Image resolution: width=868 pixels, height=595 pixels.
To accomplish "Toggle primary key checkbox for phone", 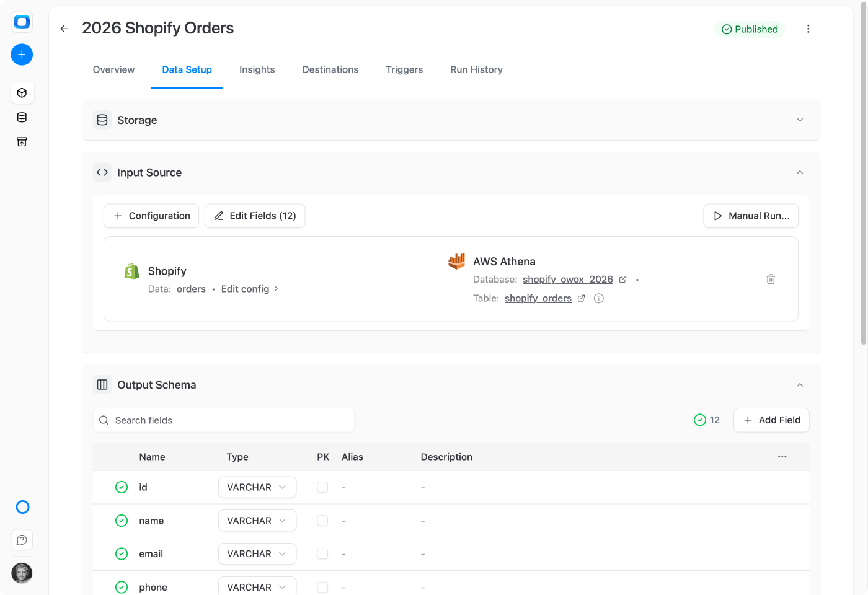I will tap(322, 587).
